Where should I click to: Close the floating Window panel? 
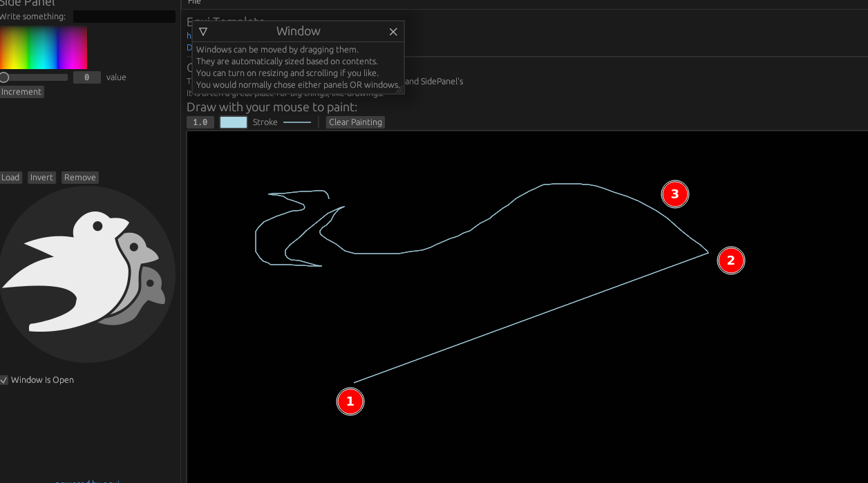[x=393, y=31]
